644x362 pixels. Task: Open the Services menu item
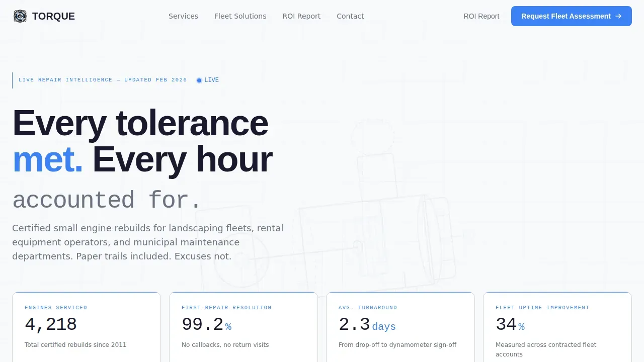pyautogui.click(x=183, y=16)
